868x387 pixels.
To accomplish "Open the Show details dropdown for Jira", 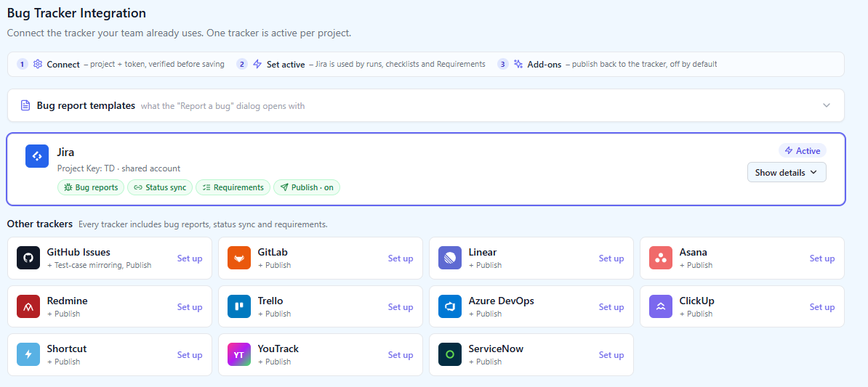I will (787, 173).
